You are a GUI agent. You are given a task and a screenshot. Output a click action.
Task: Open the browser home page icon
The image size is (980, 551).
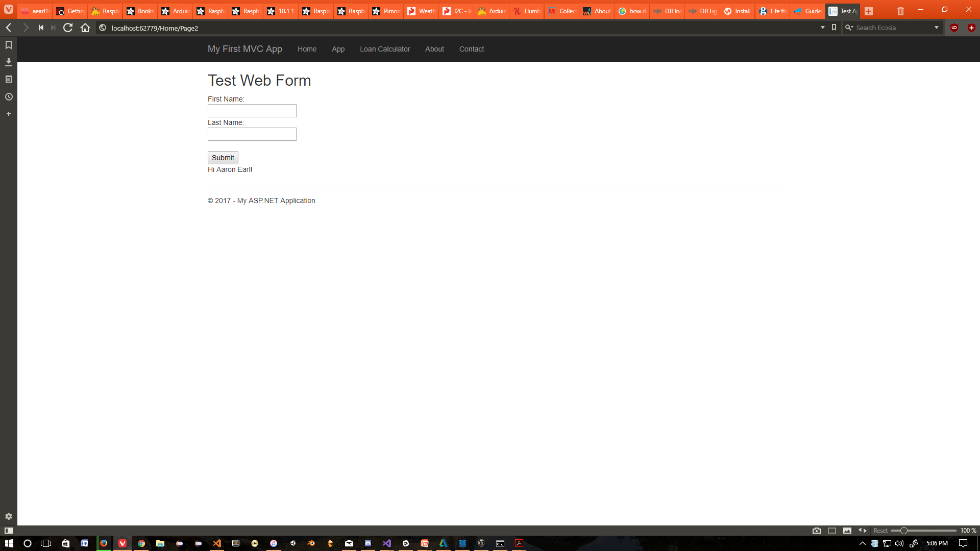point(85,28)
